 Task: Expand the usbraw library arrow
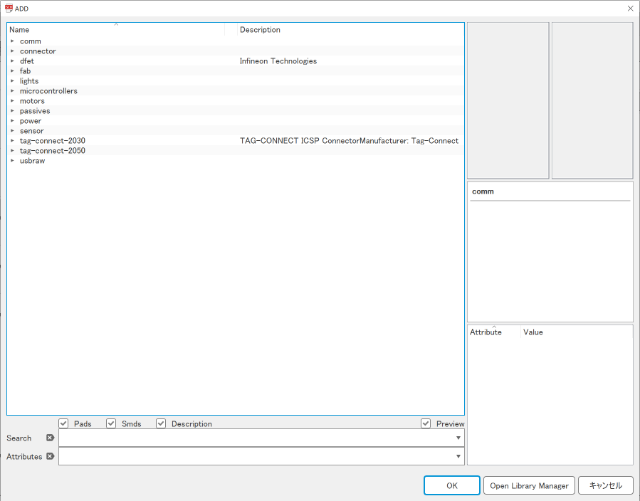pos(12,160)
